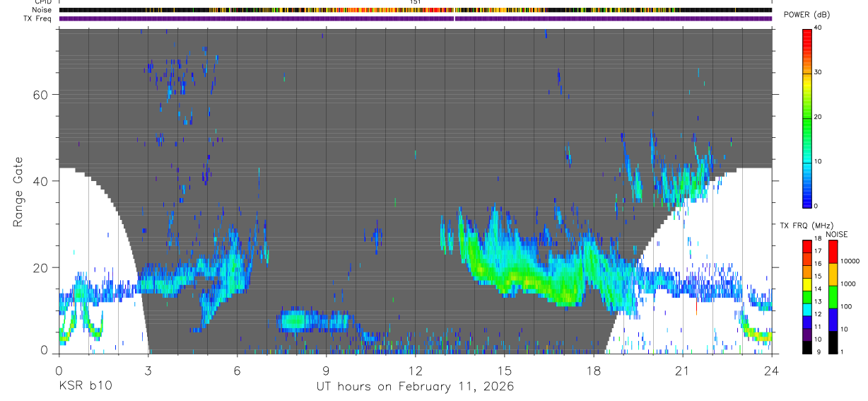Click the "3" tick on the UT hours axis
The height and width of the screenshot is (401, 868).
[x=148, y=370]
